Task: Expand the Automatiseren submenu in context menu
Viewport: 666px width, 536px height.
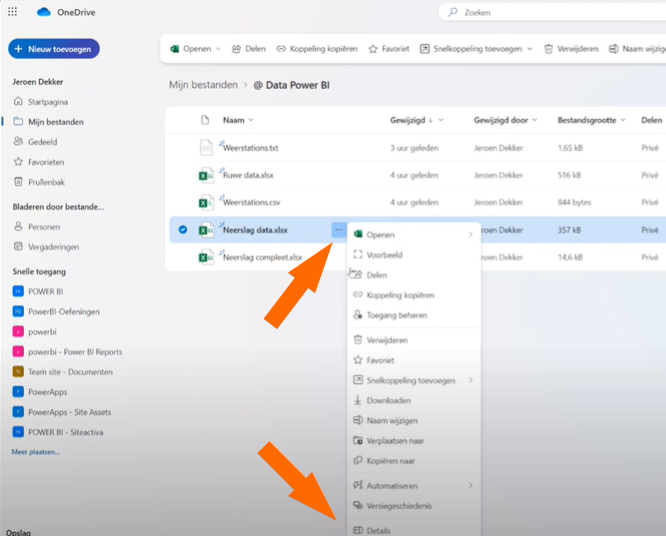Action: coord(471,485)
